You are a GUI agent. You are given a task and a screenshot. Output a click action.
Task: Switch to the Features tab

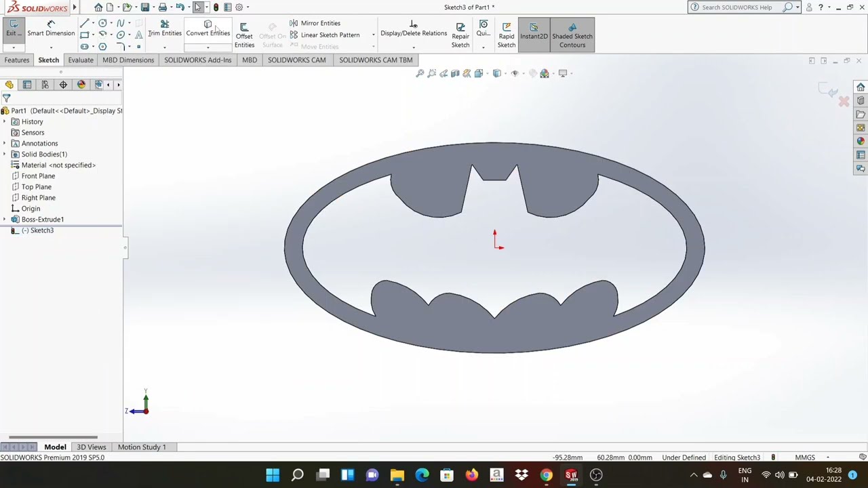point(17,60)
